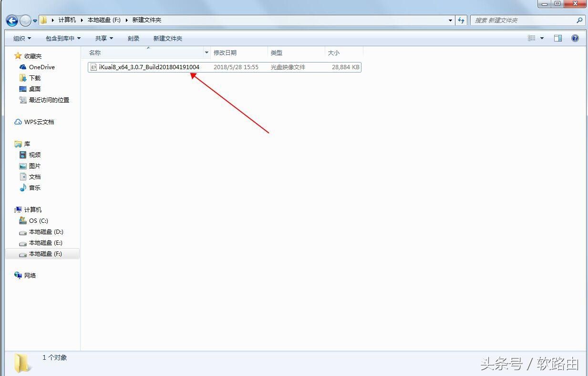Open 桌面 in the favorites list
Viewport: 588px width, 376px height.
pos(35,89)
